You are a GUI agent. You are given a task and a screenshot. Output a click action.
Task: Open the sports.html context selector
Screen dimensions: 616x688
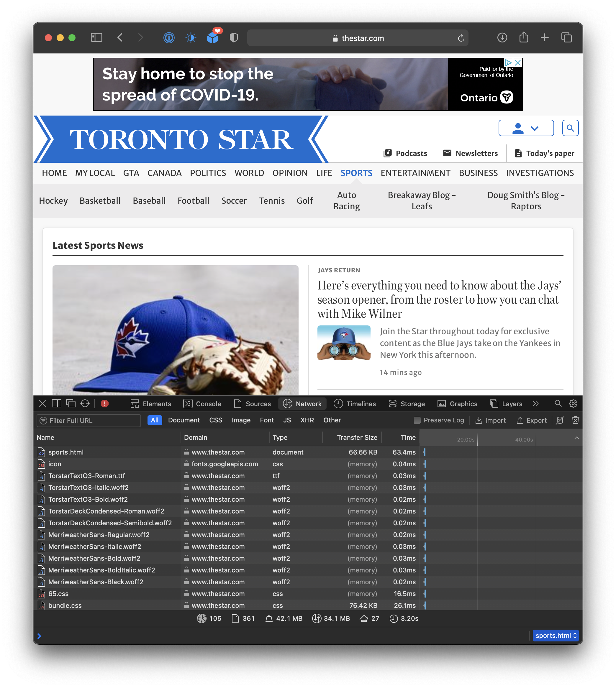coord(555,636)
